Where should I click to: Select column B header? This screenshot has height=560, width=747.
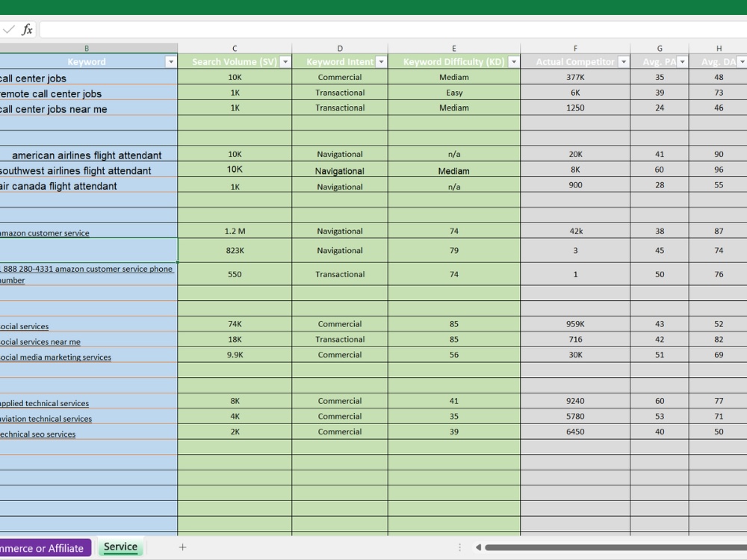[x=87, y=48]
